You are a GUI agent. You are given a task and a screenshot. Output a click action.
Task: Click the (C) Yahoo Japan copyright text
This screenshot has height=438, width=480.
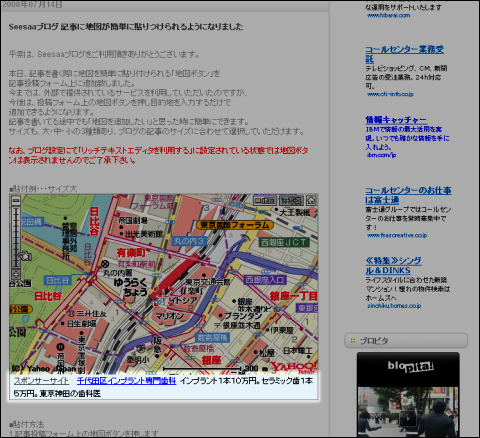pyautogui.click(x=44, y=369)
